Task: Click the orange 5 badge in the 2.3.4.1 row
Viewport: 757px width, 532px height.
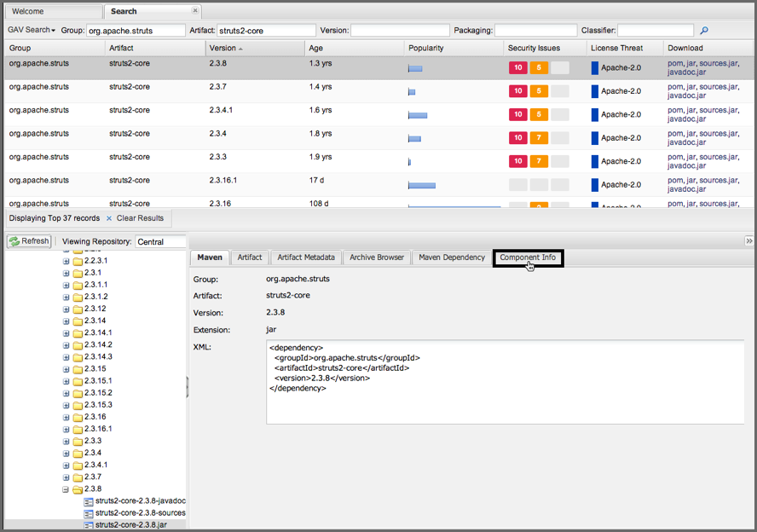Action: pos(539,114)
